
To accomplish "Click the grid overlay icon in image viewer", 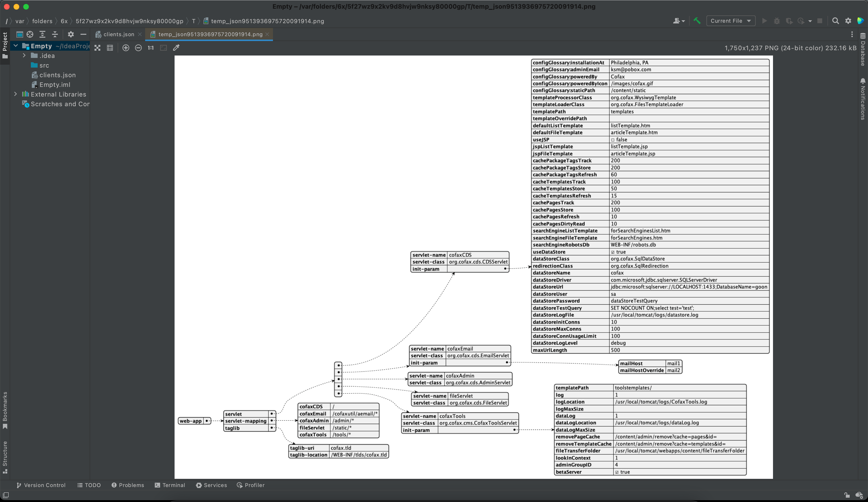I will click(110, 48).
